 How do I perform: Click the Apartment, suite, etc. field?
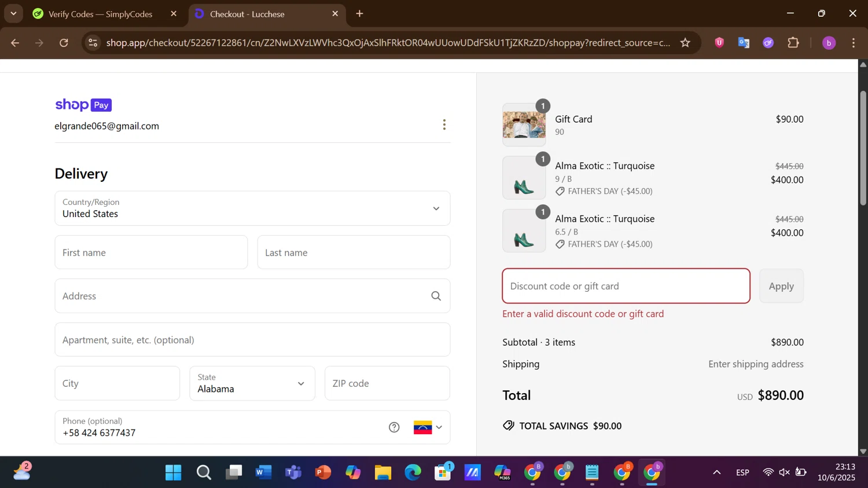pyautogui.click(x=252, y=340)
